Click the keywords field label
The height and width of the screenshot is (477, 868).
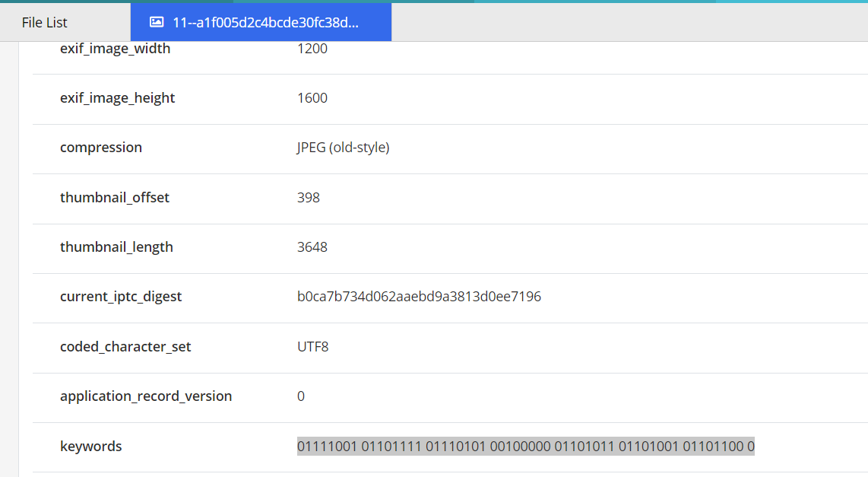(x=90, y=447)
